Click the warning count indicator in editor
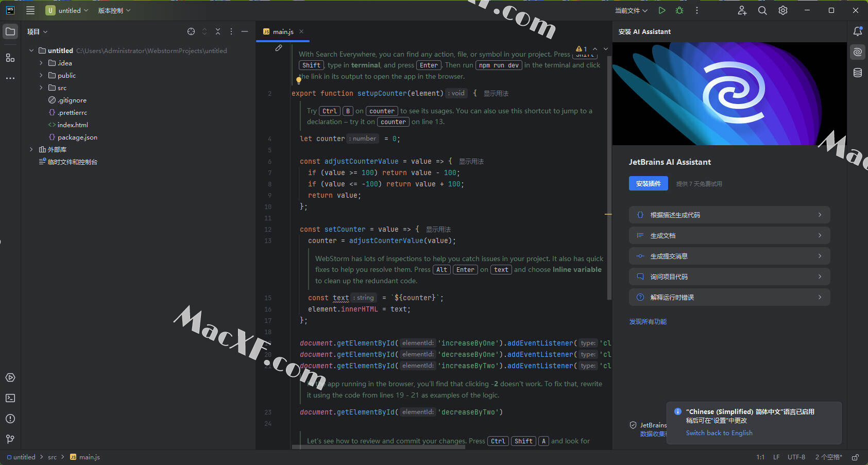The image size is (868, 465). click(582, 49)
